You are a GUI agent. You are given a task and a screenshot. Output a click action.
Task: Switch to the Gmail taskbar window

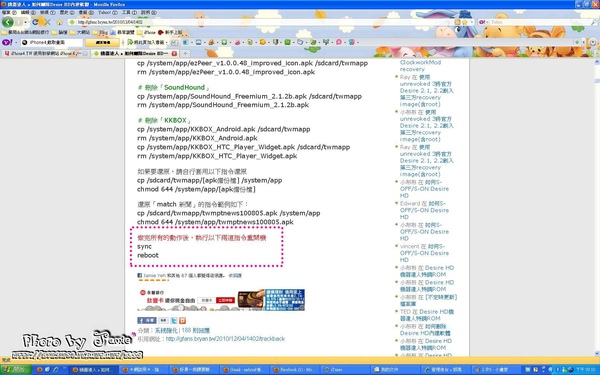245,370
